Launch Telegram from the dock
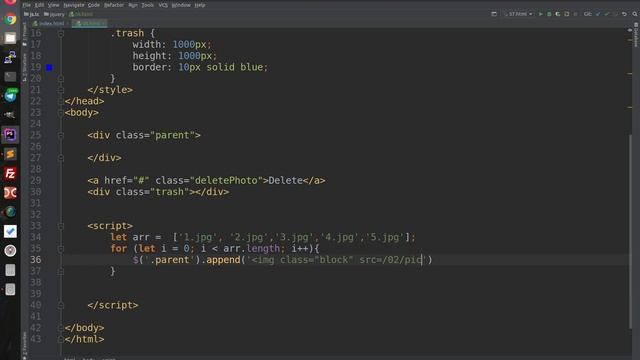This screenshot has height=360, width=640. tap(10, 96)
